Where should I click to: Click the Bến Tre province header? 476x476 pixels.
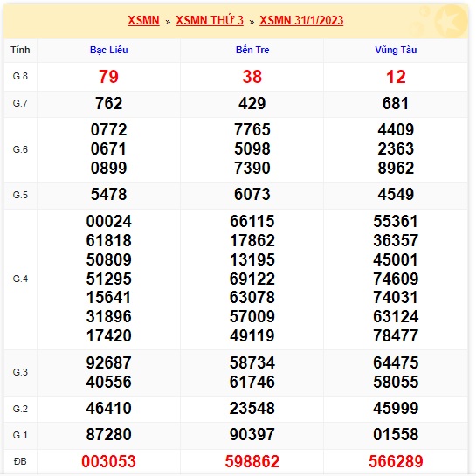click(252, 50)
